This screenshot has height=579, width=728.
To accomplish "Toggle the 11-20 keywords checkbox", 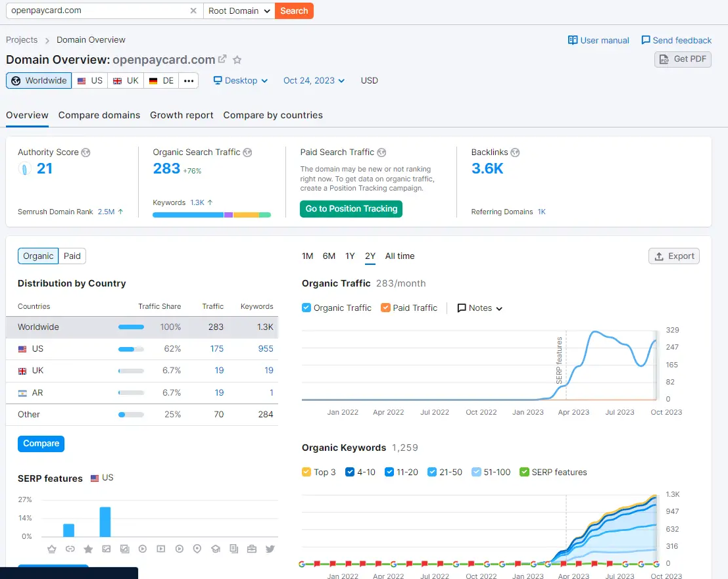I will [x=389, y=472].
